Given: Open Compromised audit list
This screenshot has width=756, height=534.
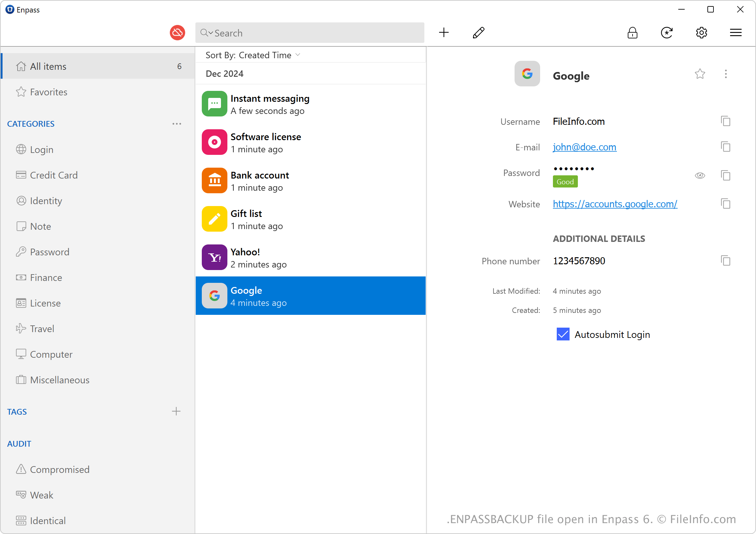Looking at the screenshot, I should click(x=98, y=469).
